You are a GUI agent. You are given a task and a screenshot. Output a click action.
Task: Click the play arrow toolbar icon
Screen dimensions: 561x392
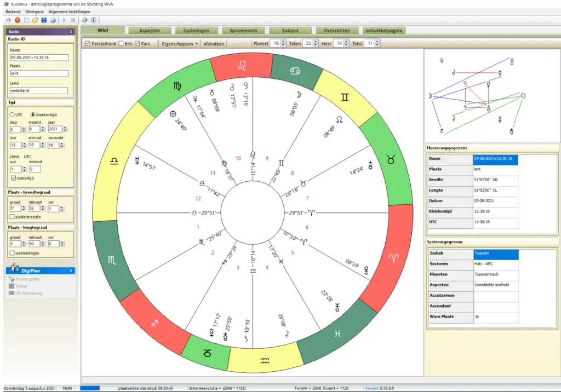pos(65,20)
